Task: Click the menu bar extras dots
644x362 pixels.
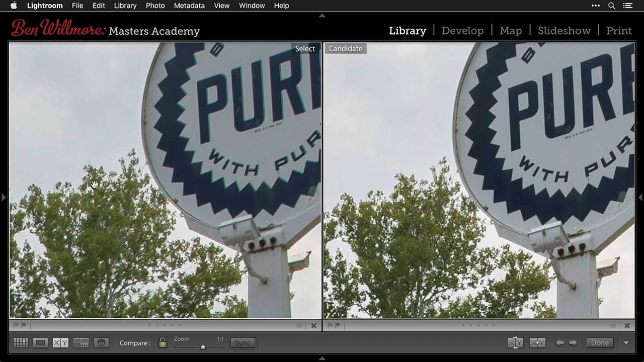Action: (x=596, y=6)
